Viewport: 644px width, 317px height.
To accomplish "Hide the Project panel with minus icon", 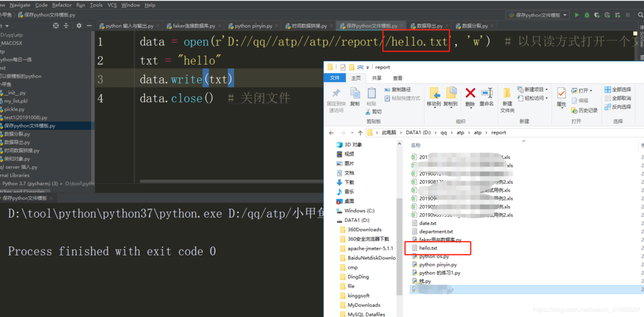I will [89, 25].
